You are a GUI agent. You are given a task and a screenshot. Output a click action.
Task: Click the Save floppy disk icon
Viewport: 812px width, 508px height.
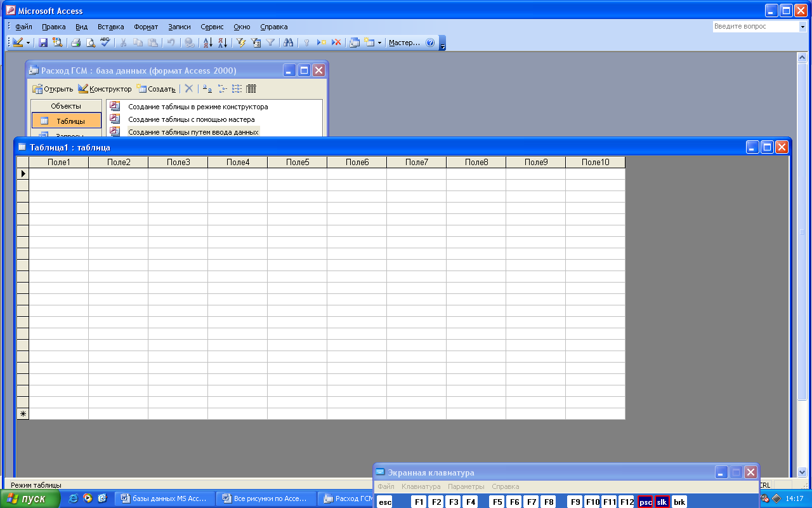[43, 43]
